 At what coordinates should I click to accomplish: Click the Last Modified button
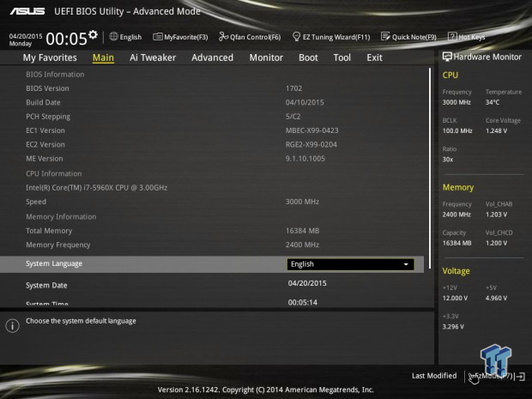[434, 376]
